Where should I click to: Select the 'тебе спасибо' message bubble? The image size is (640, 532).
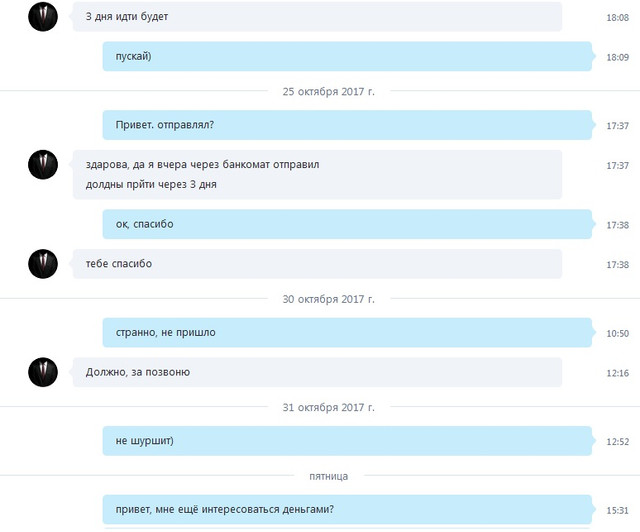pyautogui.click(x=317, y=264)
